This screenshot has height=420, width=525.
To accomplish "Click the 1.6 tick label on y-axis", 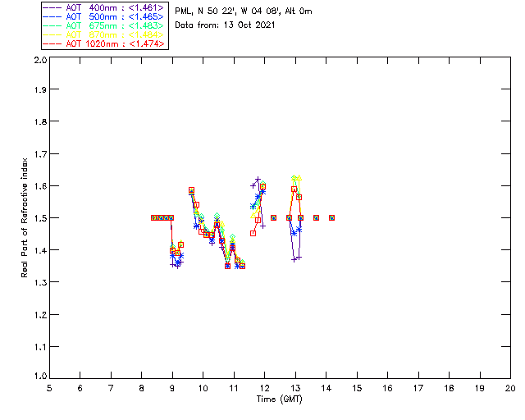I will 40,186.
